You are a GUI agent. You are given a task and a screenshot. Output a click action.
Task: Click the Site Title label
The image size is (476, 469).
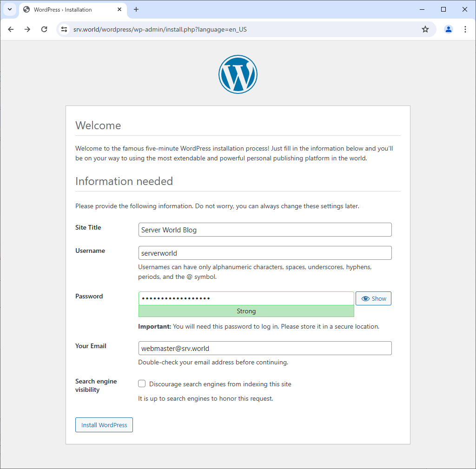(88, 227)
